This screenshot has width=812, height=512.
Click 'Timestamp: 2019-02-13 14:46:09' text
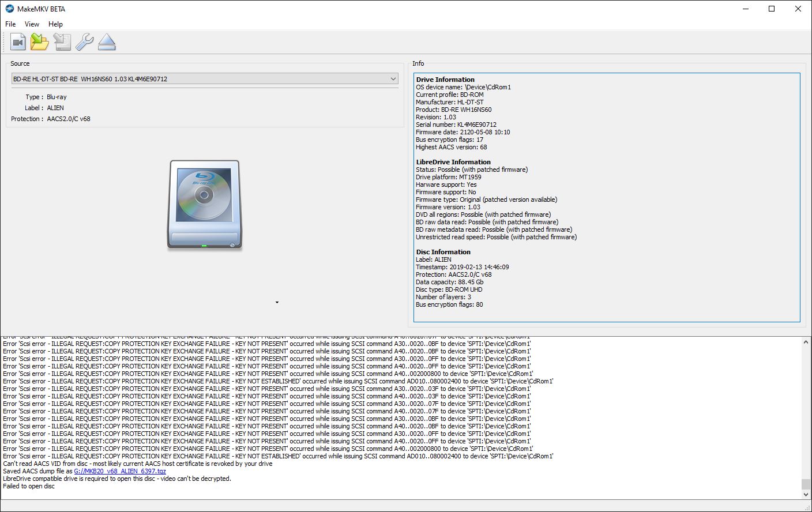(x=463, y=267)
